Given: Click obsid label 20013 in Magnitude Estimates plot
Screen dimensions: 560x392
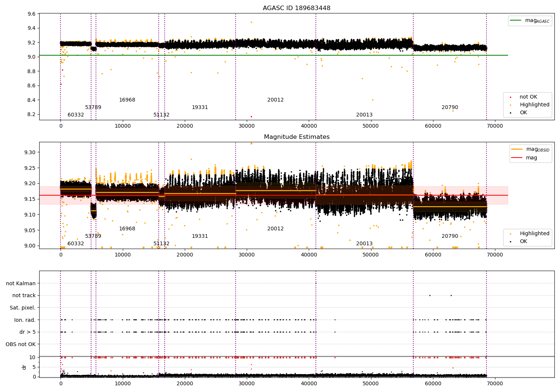Looking at the screenshot, I should coord(364,244).
